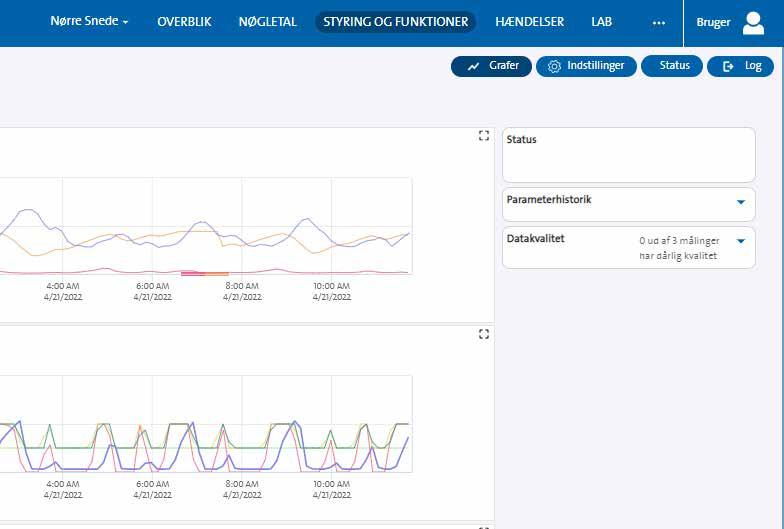
Task: Open the more options ellipsis menu
Action: coord(659,23)
